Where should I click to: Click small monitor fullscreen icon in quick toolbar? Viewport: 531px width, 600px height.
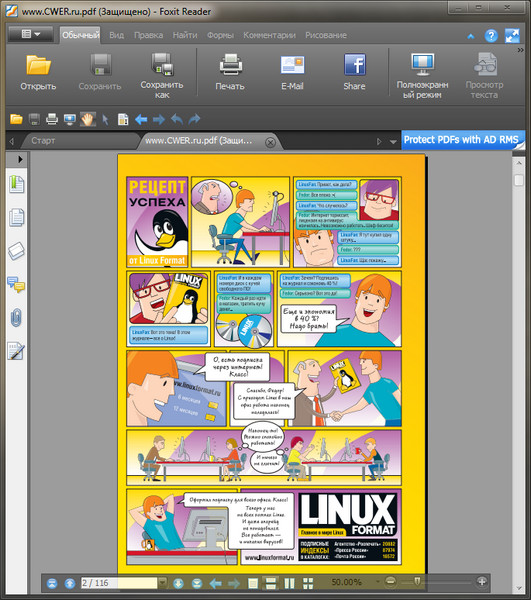click(x=70, y=119)
